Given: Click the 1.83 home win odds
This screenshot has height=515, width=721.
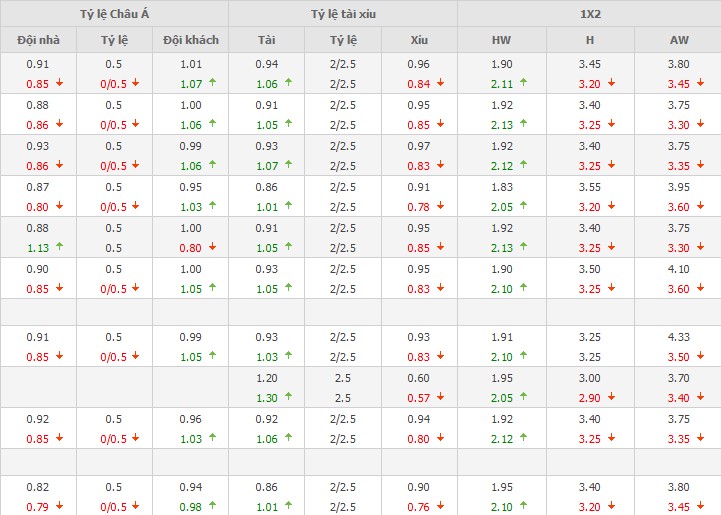Looking at the screenshot, I should tap(501, 187).
